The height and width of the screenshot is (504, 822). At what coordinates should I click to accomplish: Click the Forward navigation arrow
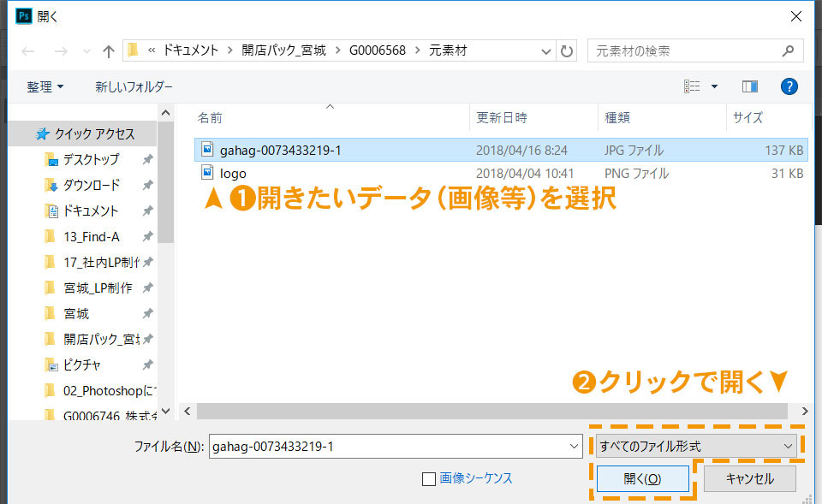(61, 50)
